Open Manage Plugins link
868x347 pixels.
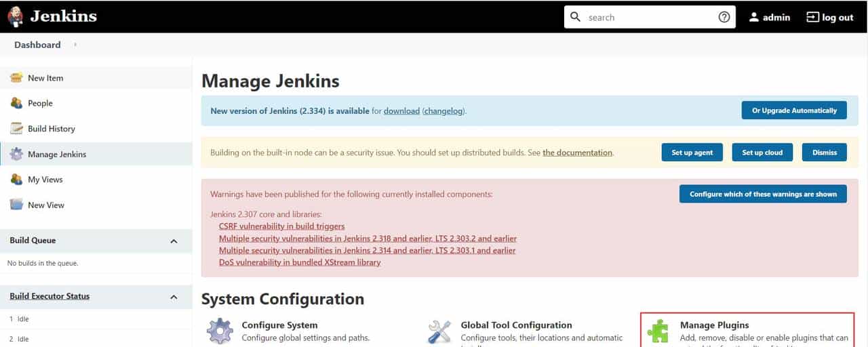tap(714, 325)
